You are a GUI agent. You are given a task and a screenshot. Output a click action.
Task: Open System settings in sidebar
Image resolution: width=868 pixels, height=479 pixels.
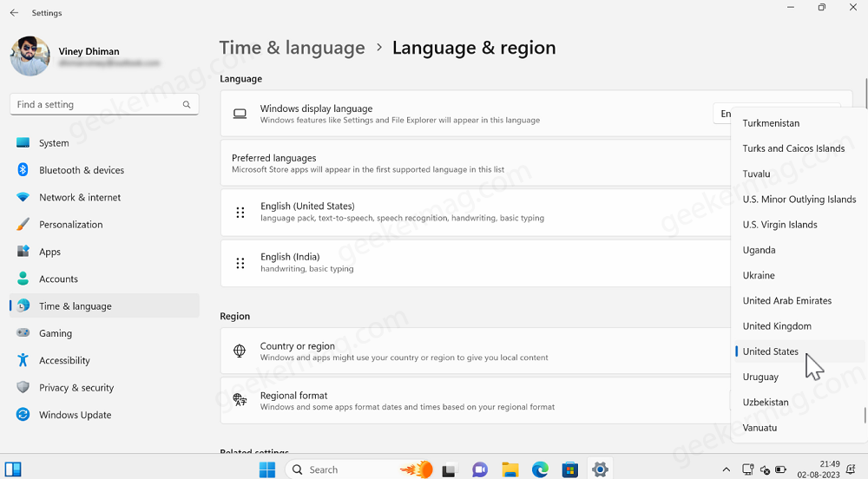[104, 142]
